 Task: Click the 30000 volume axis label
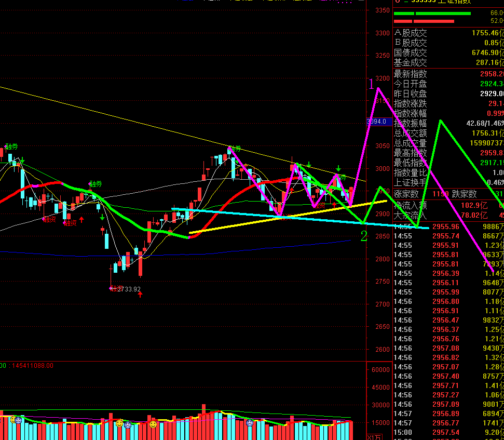(380, 405)
